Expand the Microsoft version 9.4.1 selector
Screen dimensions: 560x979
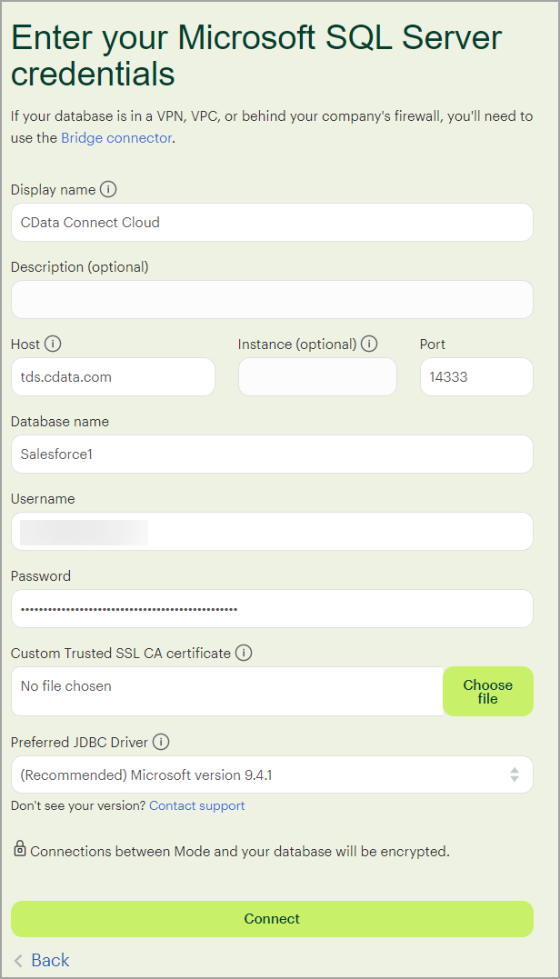[272, 774]
